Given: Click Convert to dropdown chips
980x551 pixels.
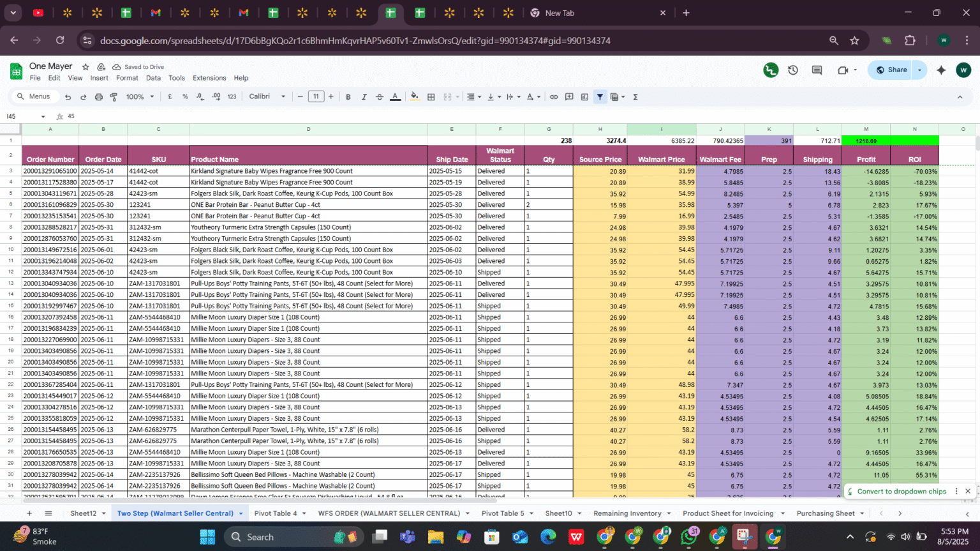Looking at the screenshot, I should [x=901, y=492].
